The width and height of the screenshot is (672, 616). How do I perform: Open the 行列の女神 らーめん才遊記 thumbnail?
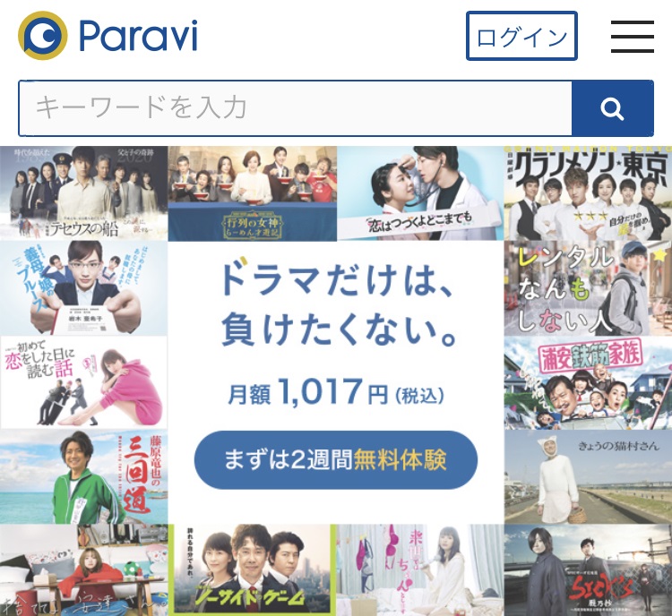point(252,193)
